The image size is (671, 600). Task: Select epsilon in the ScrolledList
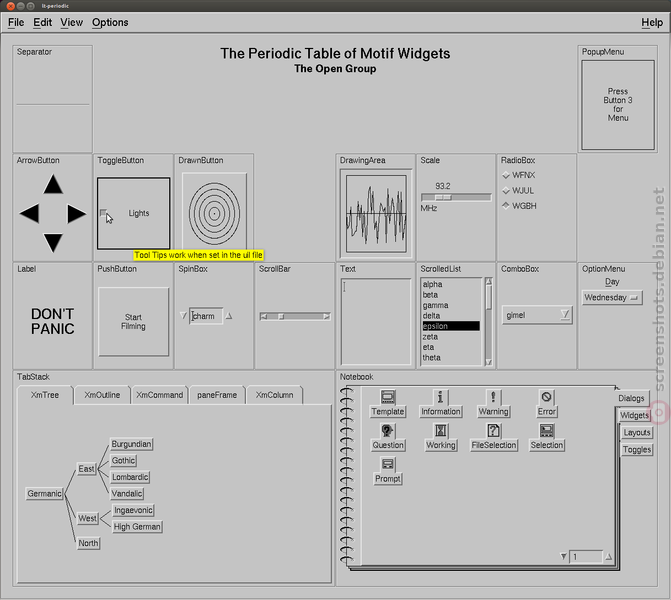click(451, 326)
